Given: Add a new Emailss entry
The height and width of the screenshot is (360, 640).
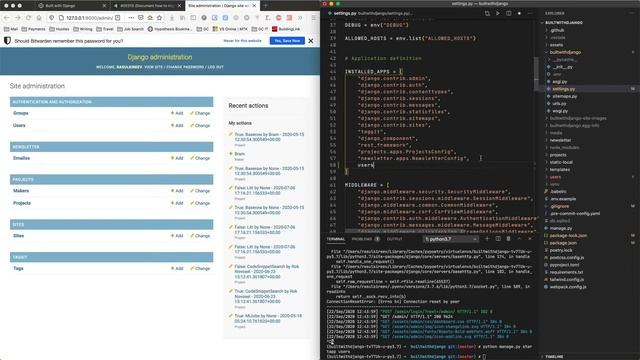Looking at the screenshot, I should 177,158.
